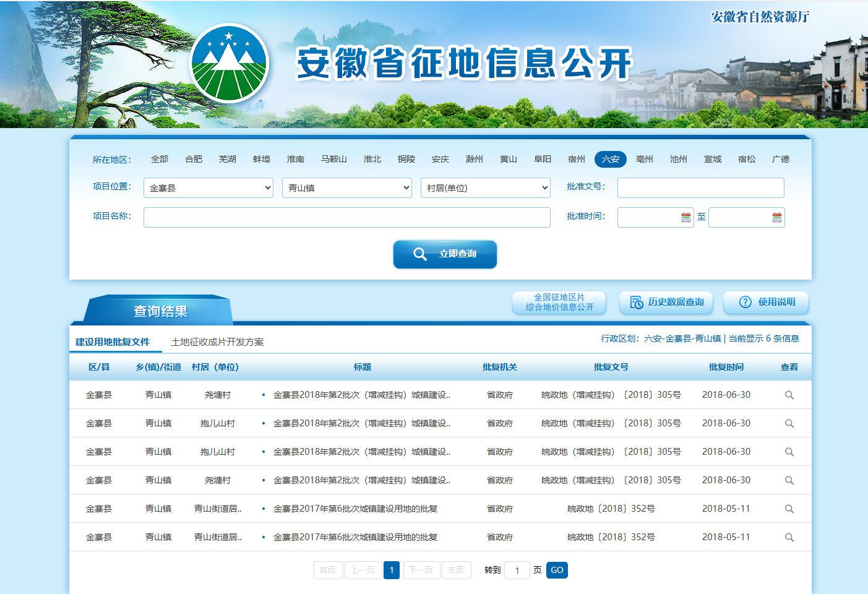Choose 全部 in region filter
This screenshot has height=594, width=868.
click(x=160, y=159)
